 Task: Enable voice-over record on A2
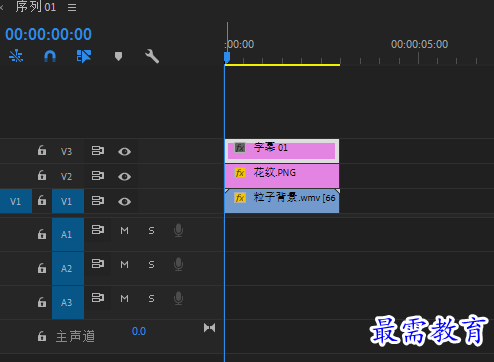pos(179,264)
